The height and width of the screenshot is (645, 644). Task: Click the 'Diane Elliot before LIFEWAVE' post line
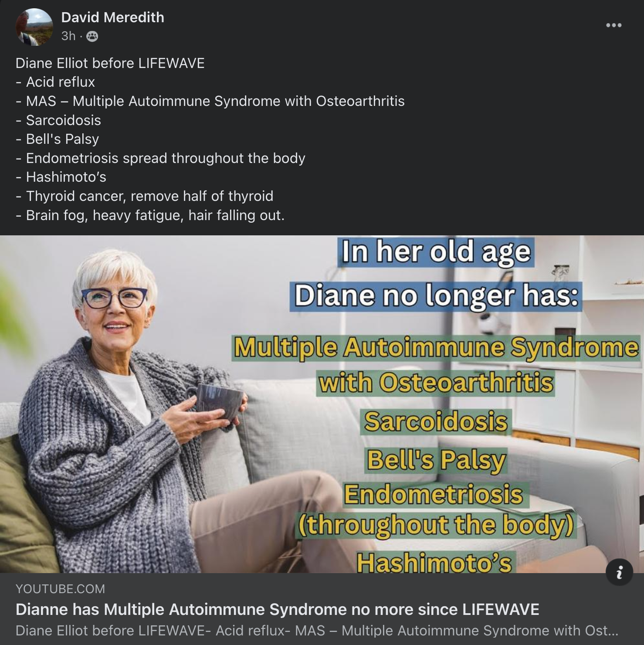110,63
